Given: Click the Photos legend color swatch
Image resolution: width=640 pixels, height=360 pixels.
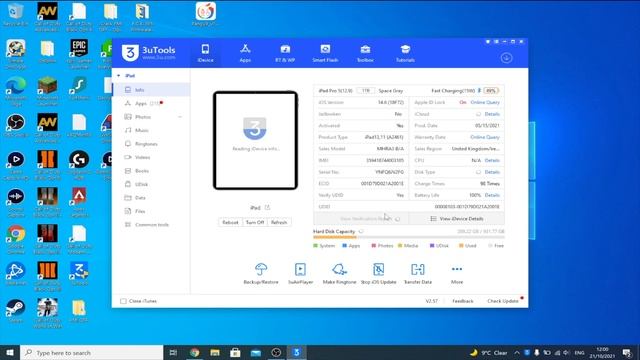Looking at the screenshot, I should click(373, 246).
